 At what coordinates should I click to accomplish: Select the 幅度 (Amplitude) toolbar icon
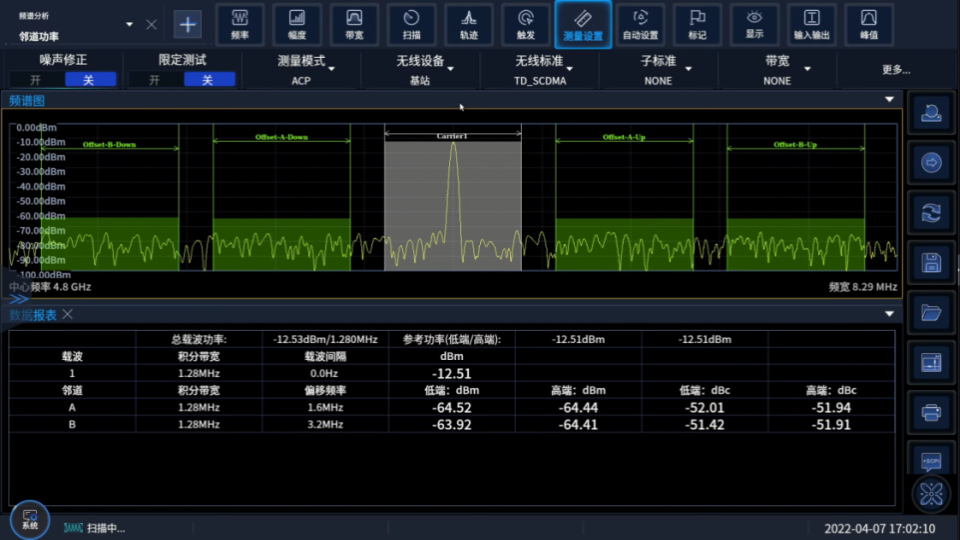pyautogui.click(x=297, y=24)
